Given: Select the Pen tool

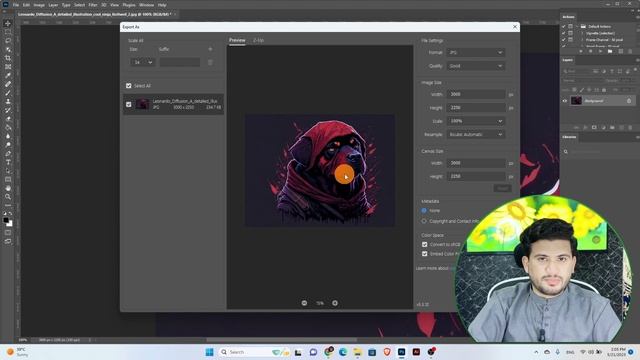Looking at the screenshot, I should click(8, 153).
